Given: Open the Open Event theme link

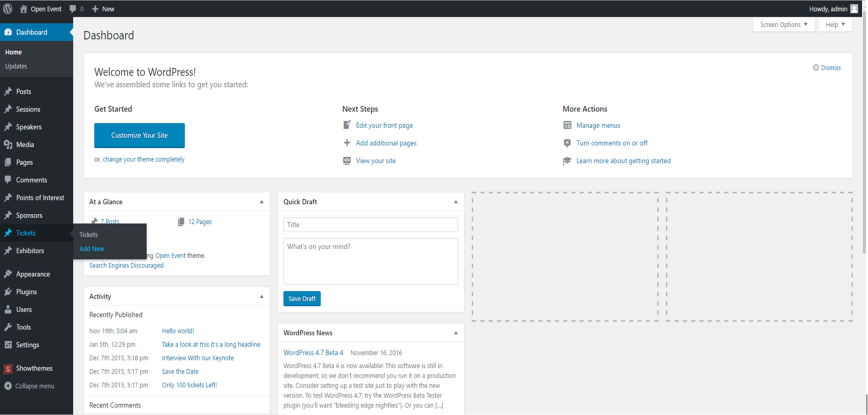Looking at the screenshot, I should (170, 255).
